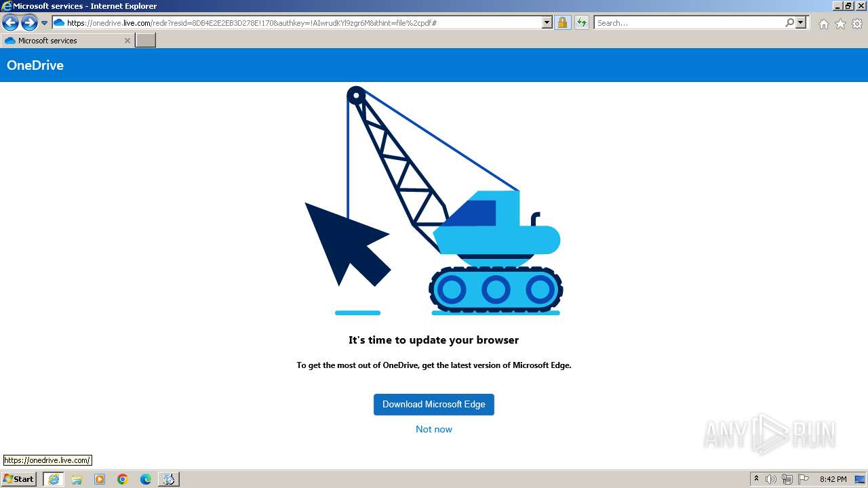868x488 pixels.
Task: Click the Internet Explorer title bar icon
Action: 7,6
